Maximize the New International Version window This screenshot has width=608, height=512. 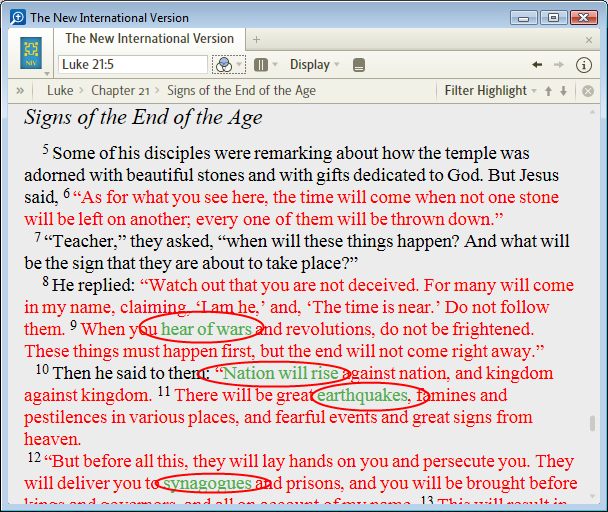click(553, 18)
